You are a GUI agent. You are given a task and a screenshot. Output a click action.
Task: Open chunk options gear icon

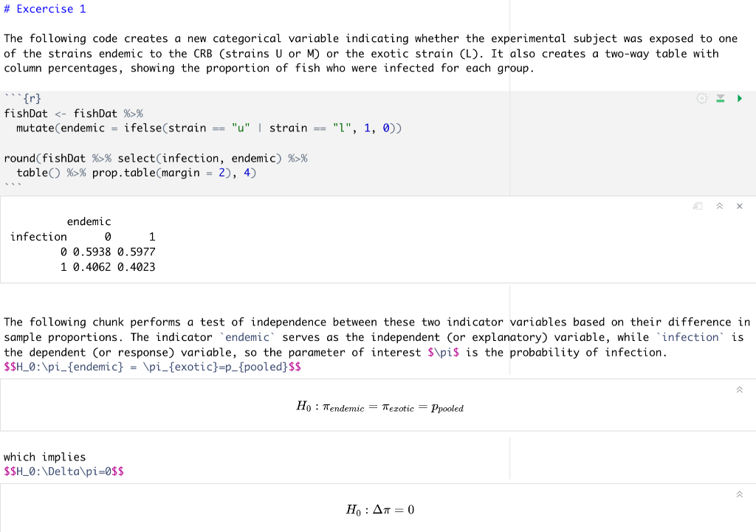pos(701,99)
